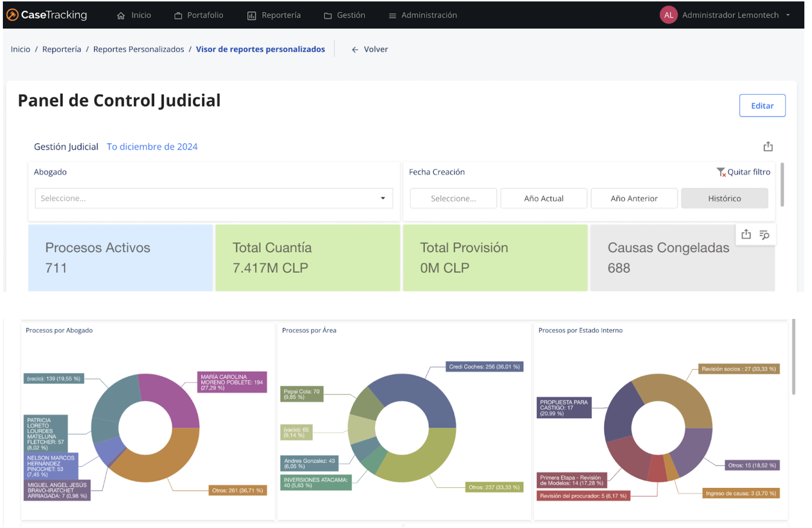Select the Año Anterior filter

coord(634,198)
